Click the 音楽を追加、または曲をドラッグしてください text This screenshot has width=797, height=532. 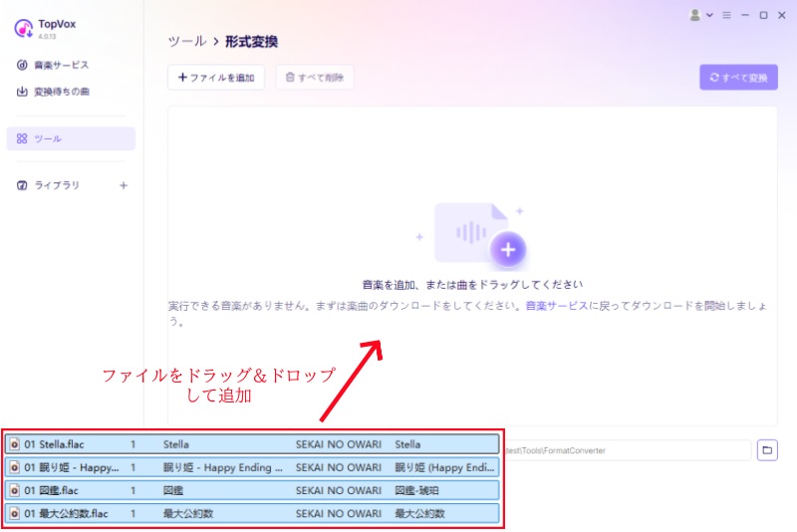[x=472, y=285]
